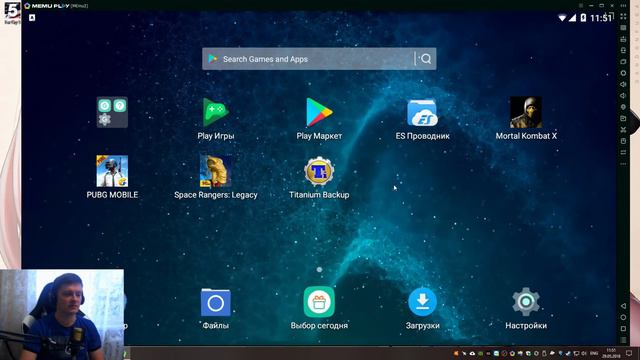The image size is (640, 360).
Task: Open the GPS location pin tool
Action: click(623, 107)
